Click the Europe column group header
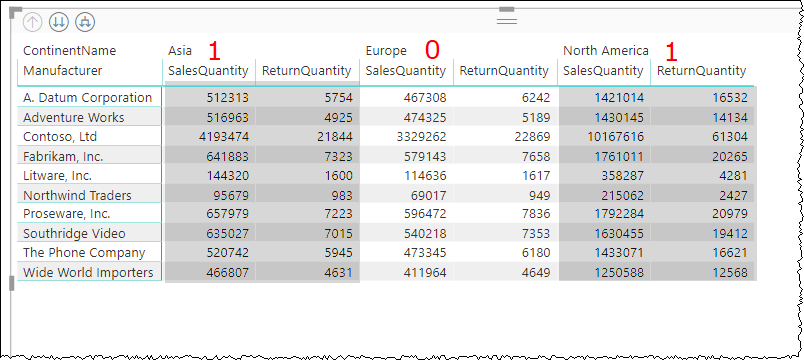This screenshot has height=362, width=804. tap(386, 50)
